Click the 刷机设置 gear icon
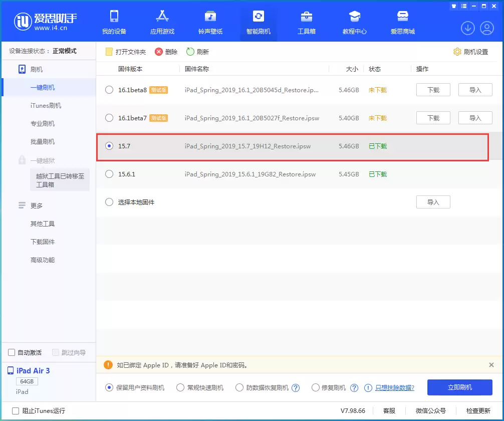Viewport: 504px width, 421px height. (457, 52)
